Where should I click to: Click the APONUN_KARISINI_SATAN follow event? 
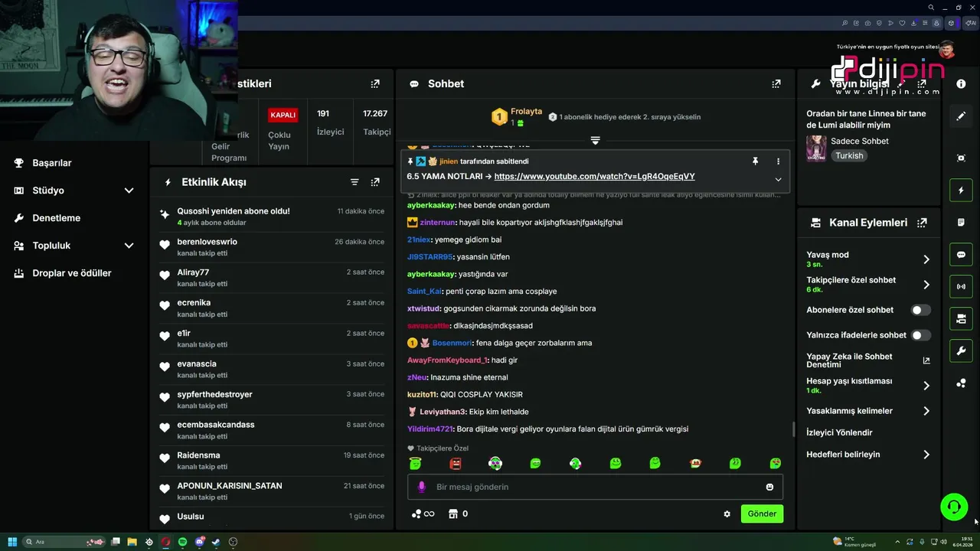click(272, 491)
